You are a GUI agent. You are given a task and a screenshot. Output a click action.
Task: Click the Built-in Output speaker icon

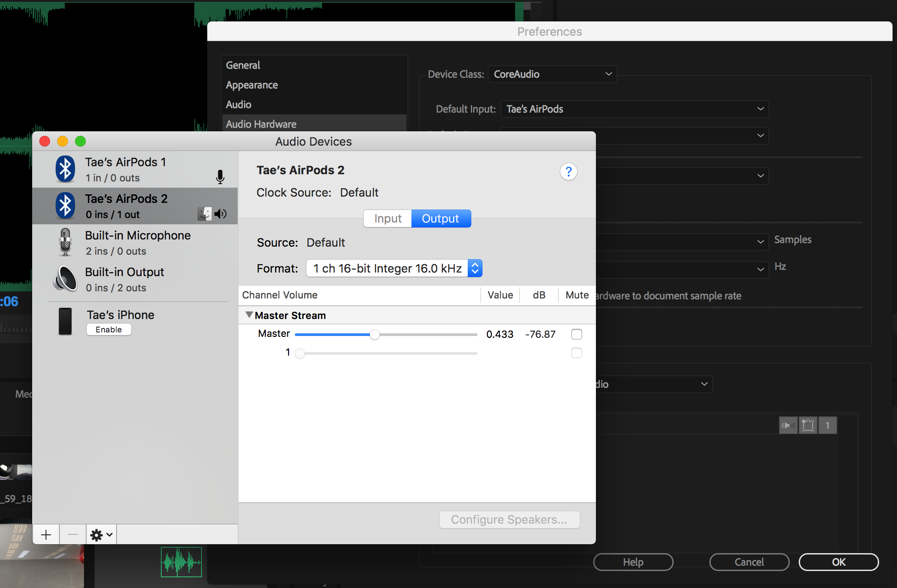point(65,279)
